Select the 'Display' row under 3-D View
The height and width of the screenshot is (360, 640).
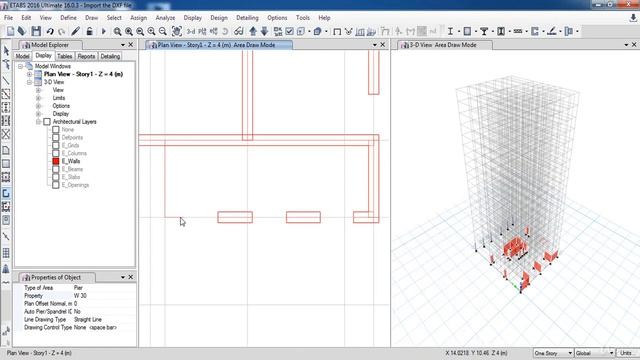click(x=61, y=114)
